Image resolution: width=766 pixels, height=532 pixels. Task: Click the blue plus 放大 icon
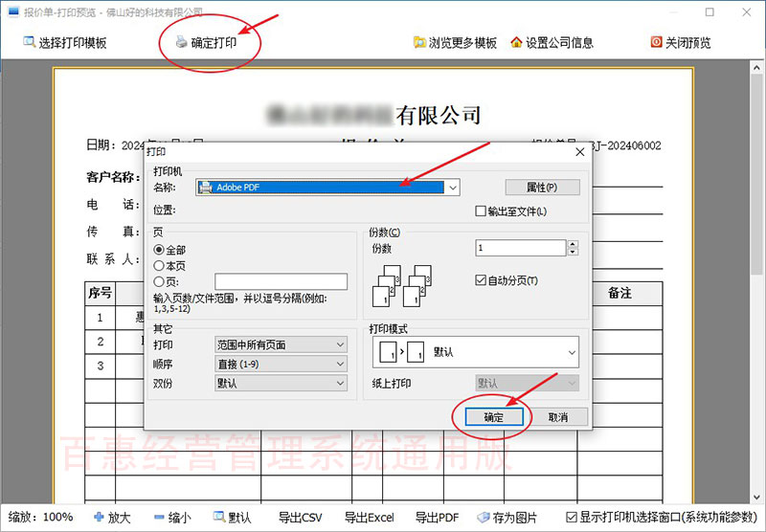(99, 518)
